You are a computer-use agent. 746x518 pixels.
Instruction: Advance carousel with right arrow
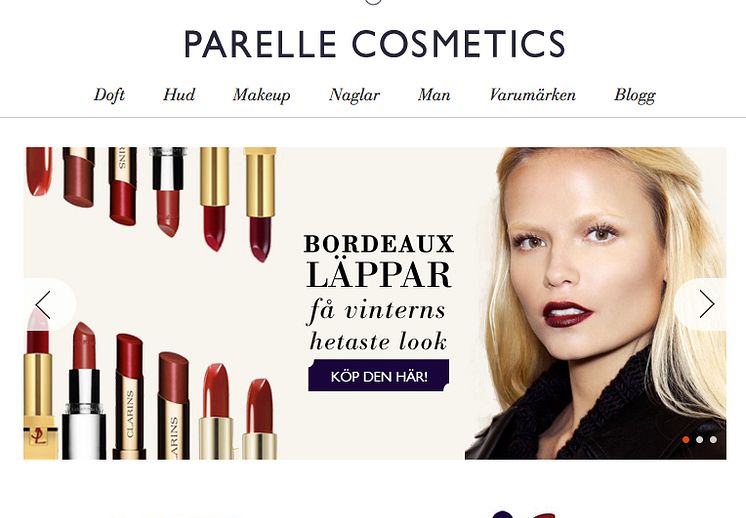[706, 304]
